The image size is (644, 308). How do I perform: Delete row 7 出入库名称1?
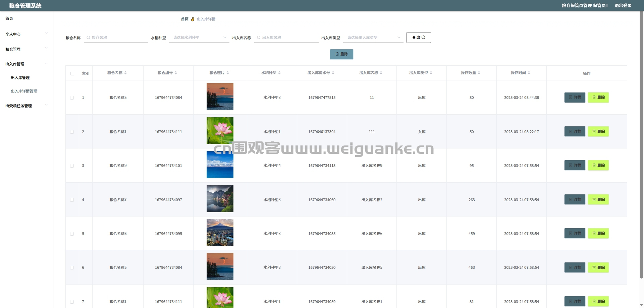point(598,301)
